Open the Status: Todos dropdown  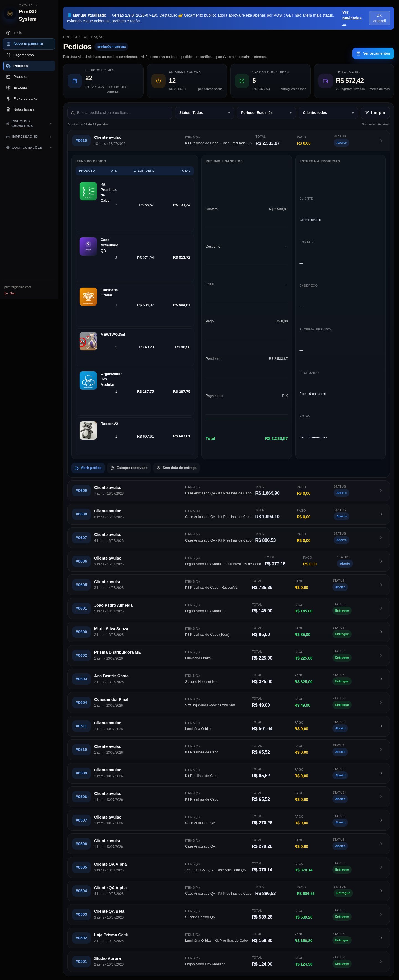point(204,113)
